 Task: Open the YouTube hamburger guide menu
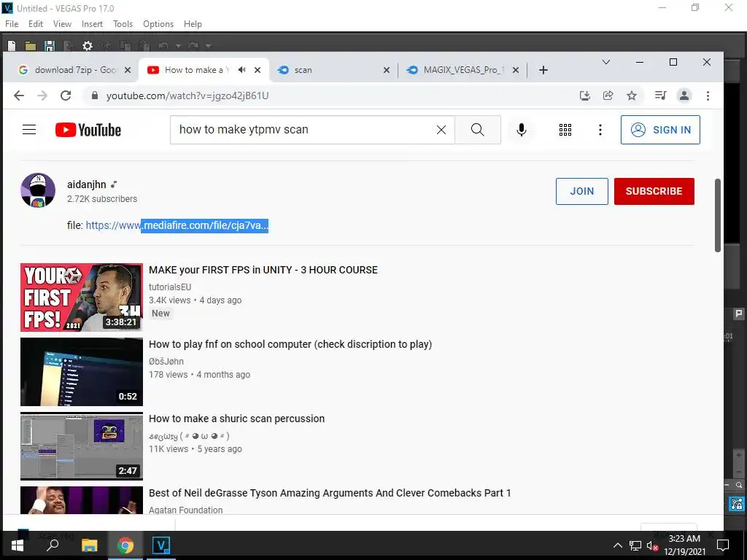point(29,130)
